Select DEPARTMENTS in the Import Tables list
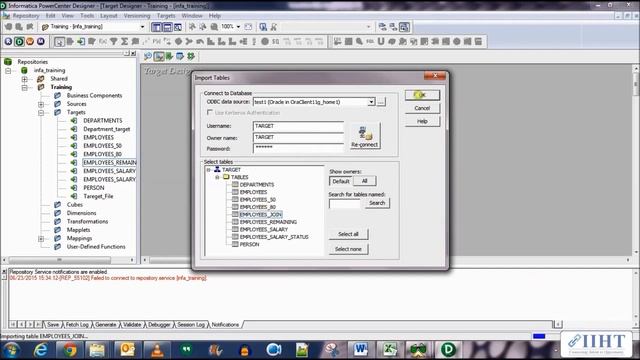Viewport: 640px width, 360px height. [257, 184]
